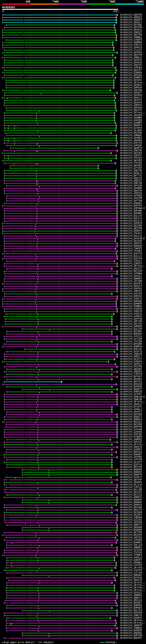The width and height of the screenshot is (146, 644).
Task: Select the UniRef100_Q9SDY1 label
Action: coord(131,30)
